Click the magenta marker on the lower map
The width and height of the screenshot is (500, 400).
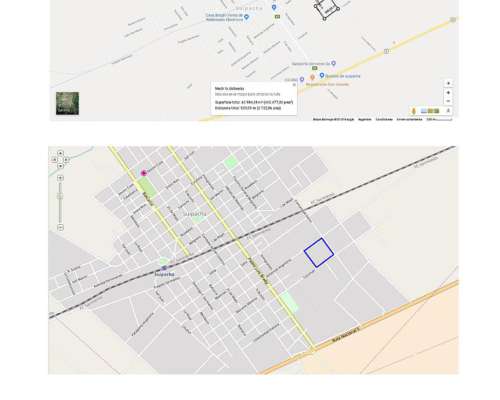144,173
